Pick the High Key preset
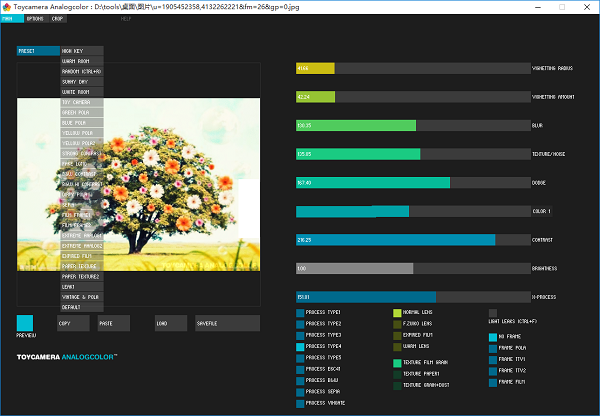Image resolution: width=600 pixels, height=416 pixels. click(81, 51)
